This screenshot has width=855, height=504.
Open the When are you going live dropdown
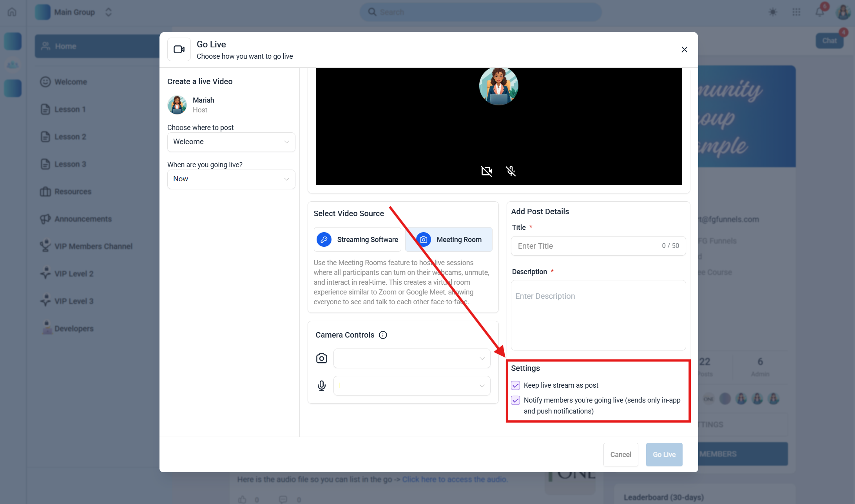click(x=231, y=179)
